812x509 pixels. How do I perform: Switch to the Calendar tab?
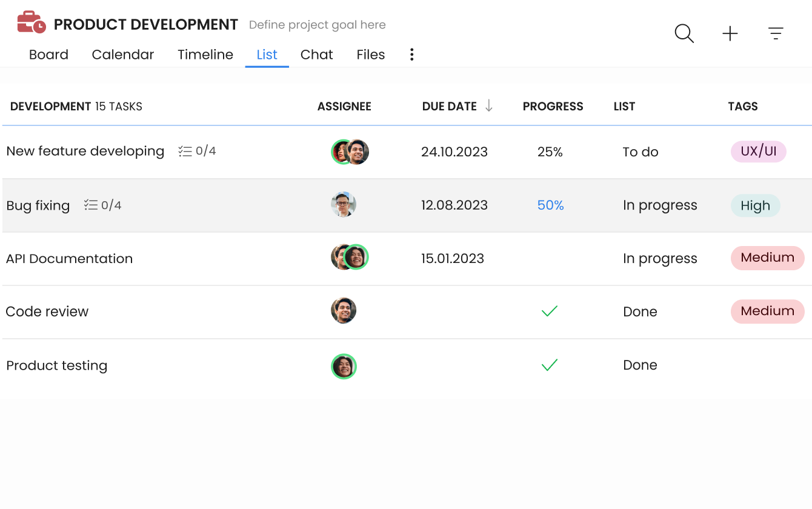(x=123, y=55)
